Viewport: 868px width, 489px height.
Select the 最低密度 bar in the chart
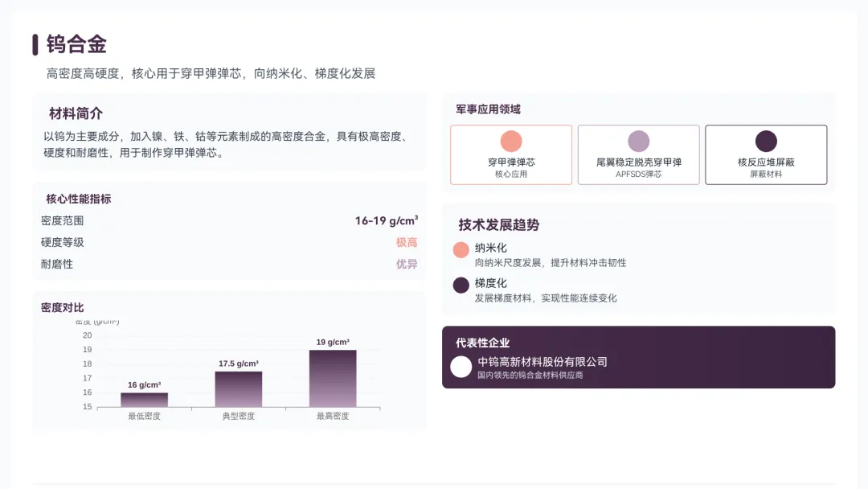coord(144,400)
